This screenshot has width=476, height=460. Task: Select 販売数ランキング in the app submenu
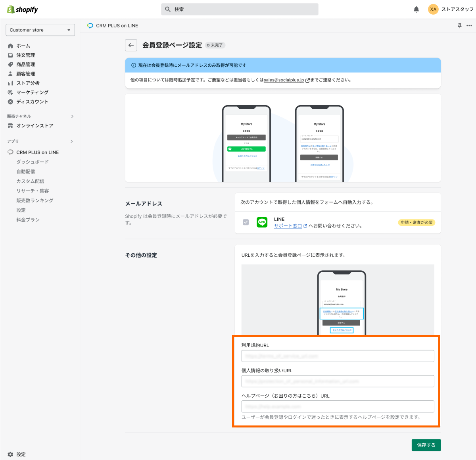pos(35,200)
